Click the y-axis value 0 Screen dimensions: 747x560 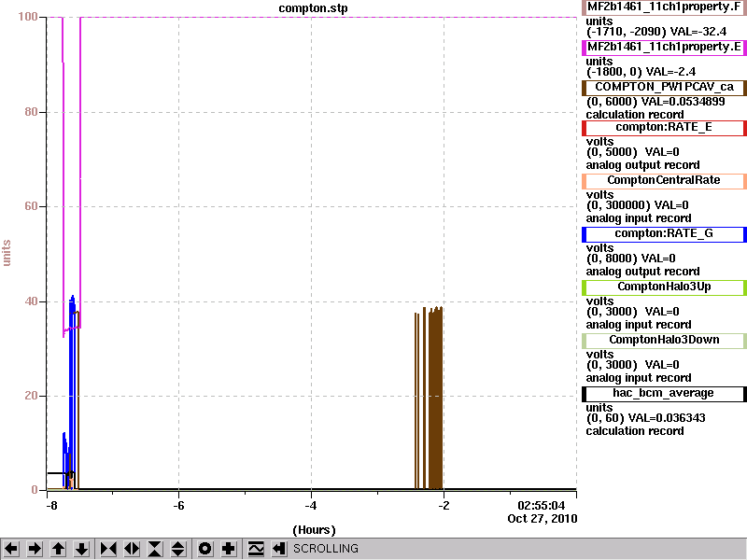coord(35,490)
